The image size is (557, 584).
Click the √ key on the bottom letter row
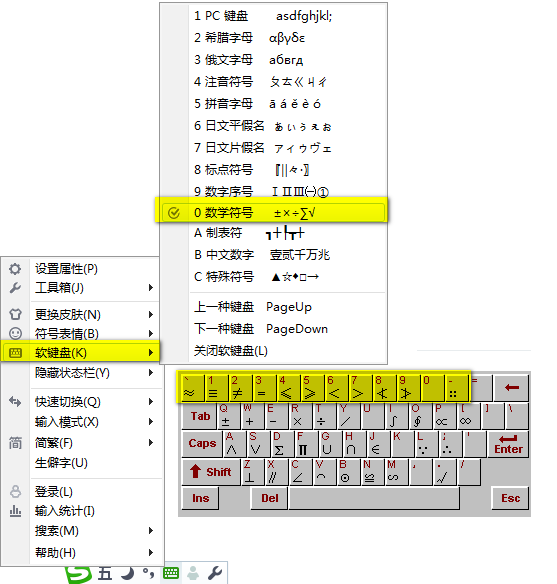click(445, 472)
